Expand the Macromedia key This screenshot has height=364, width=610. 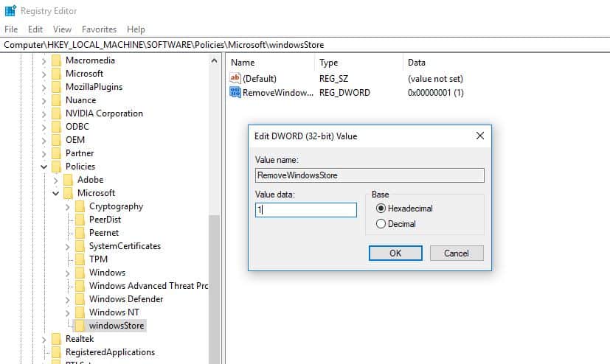[x=44, y=61]
